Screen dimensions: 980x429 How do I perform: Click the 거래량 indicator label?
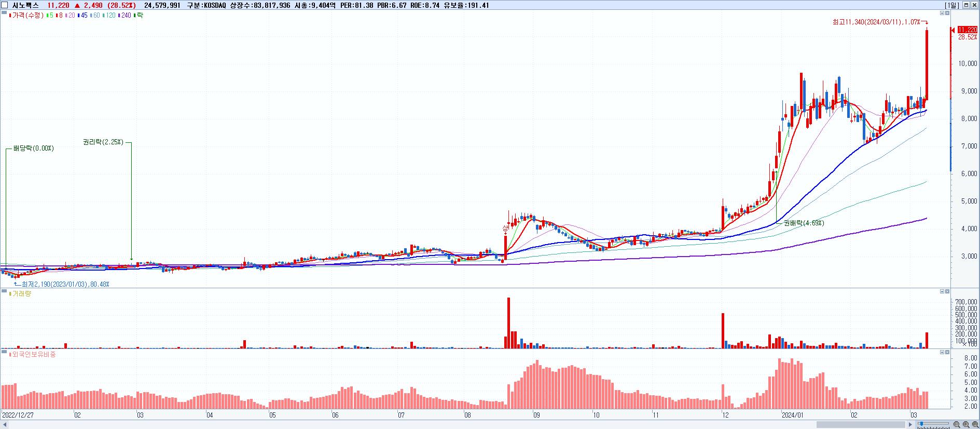(x=20, y=293)
